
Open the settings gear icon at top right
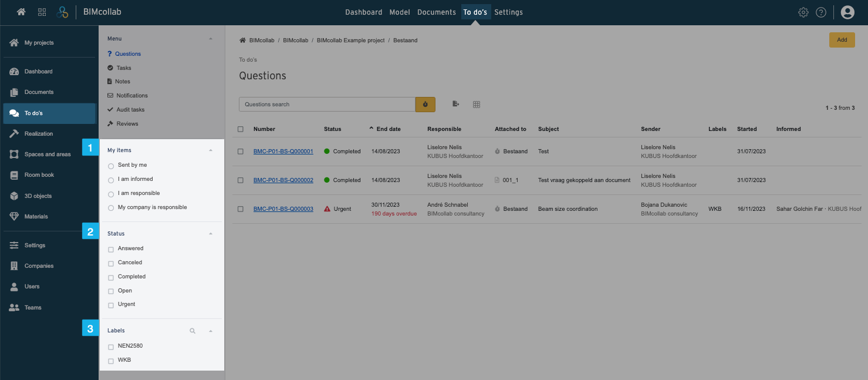803,12
